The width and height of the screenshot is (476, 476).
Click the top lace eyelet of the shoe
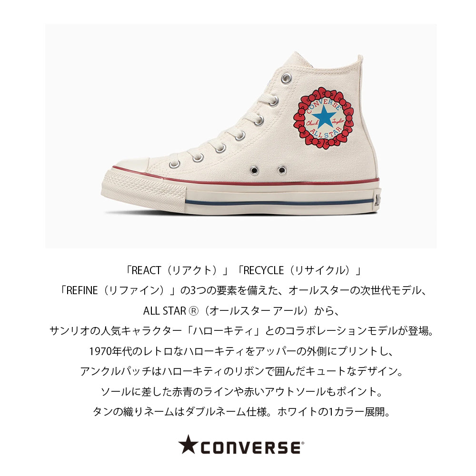point(286,79)
